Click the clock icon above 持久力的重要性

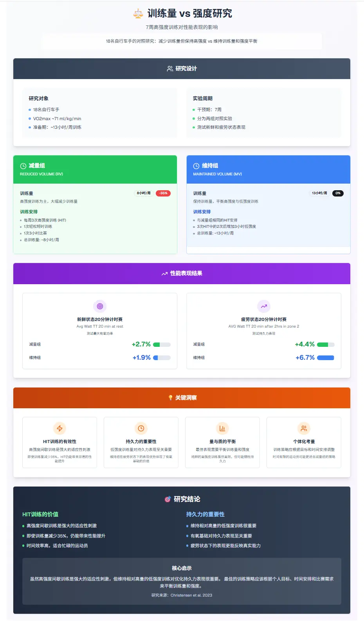click(141, 428)
